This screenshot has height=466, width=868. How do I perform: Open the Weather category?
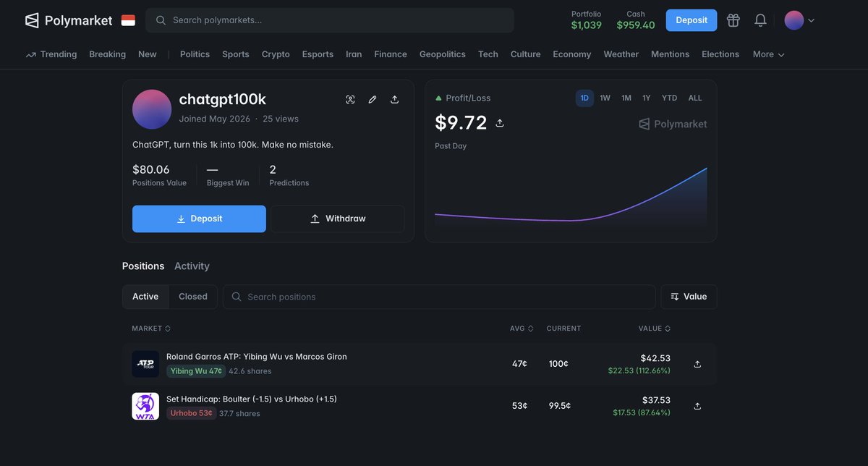pyautogui.click(x=621, y=54)
